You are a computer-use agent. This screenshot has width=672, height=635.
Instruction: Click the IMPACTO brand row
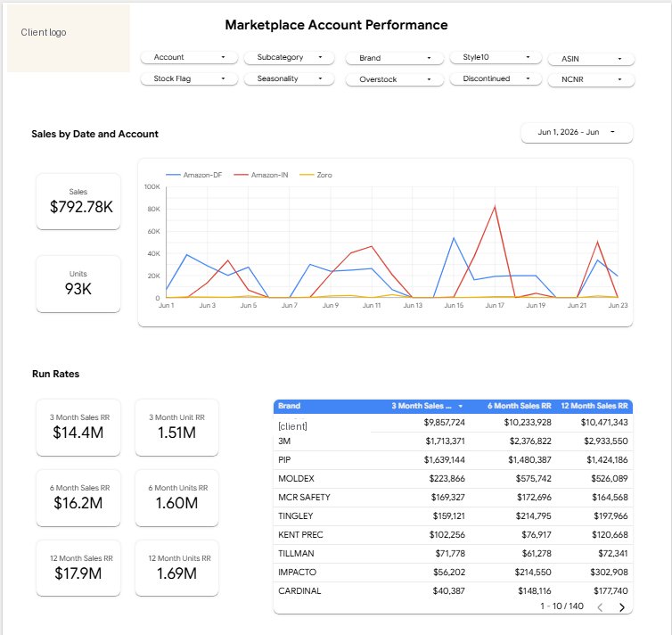tap(453, 573)
